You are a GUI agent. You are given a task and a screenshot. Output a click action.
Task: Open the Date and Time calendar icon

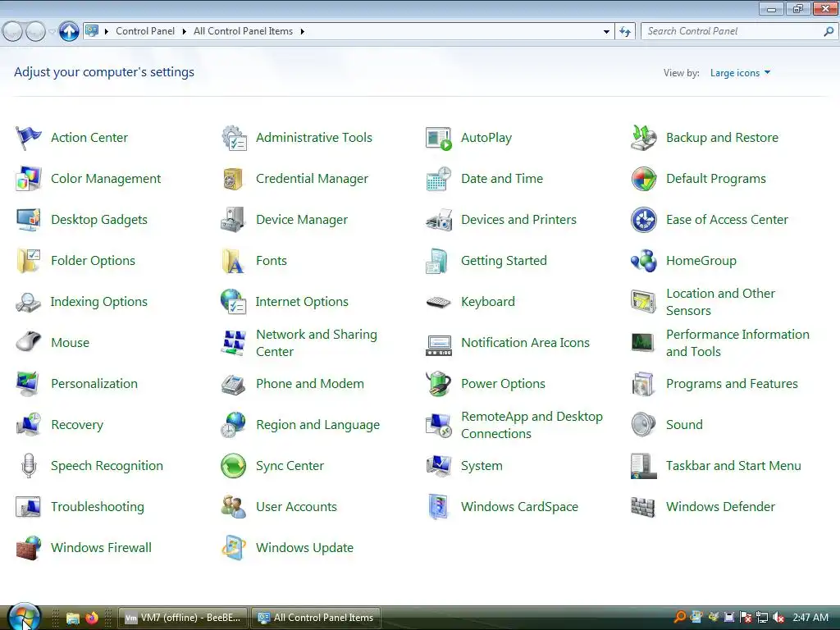tap(439, 179)
